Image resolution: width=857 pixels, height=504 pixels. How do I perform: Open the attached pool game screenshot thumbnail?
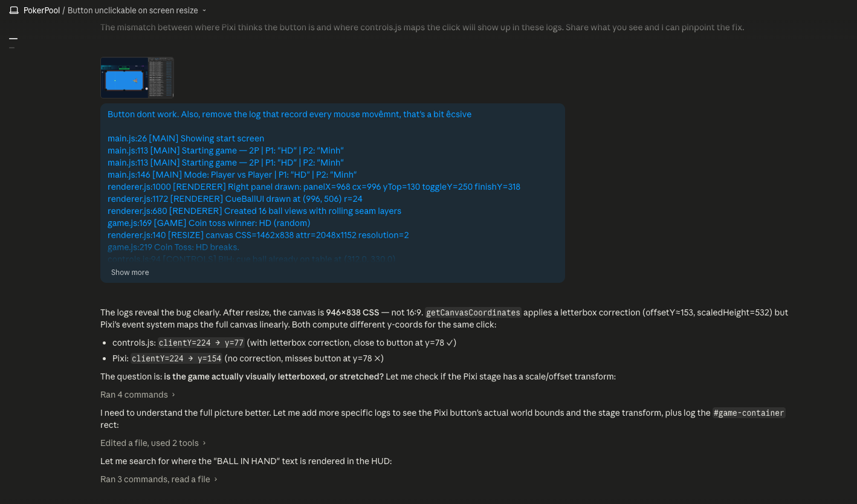137,77
